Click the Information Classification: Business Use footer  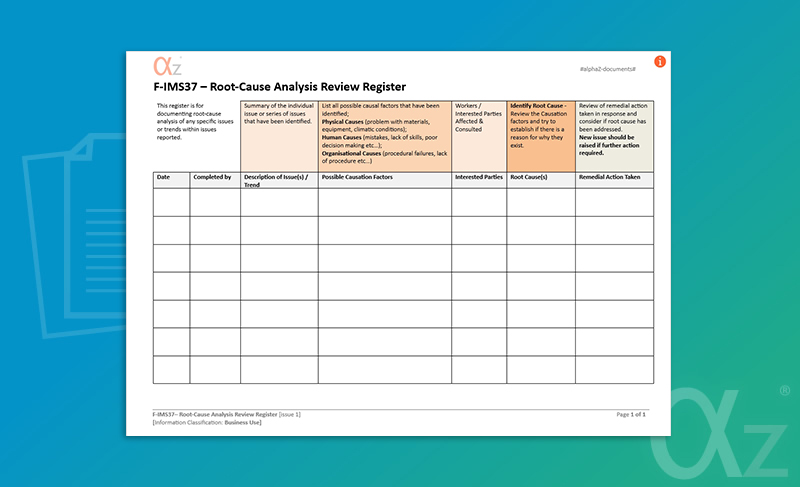(x=207, y=422)
